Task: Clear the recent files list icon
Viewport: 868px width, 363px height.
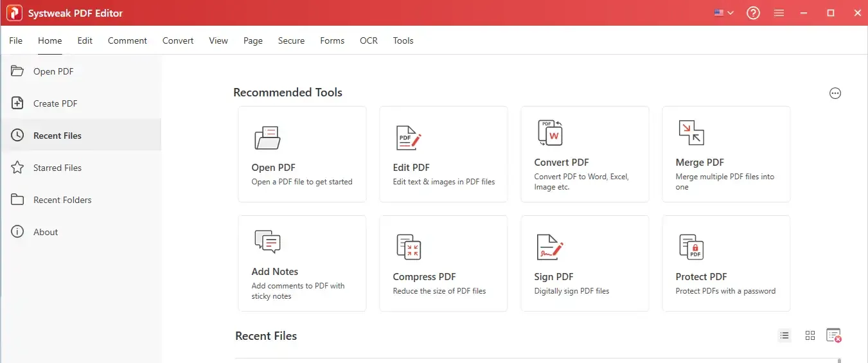Action: click(x=834, y=335)
